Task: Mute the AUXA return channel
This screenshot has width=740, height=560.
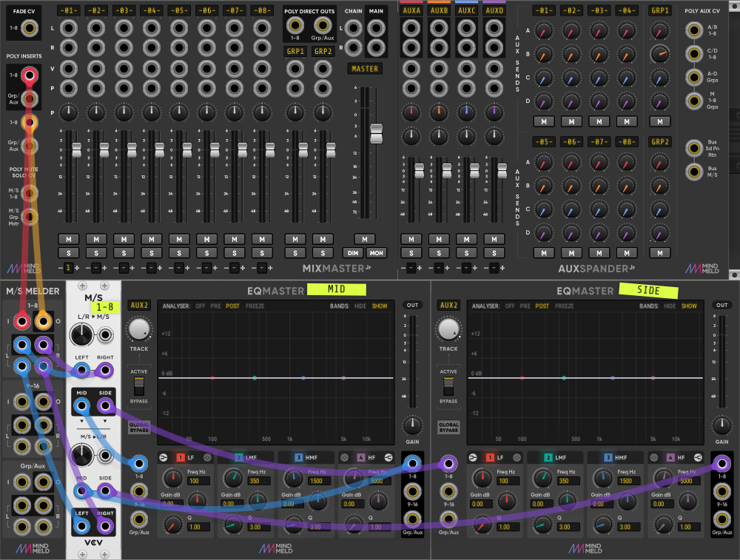Action: (x=411, y=239)
